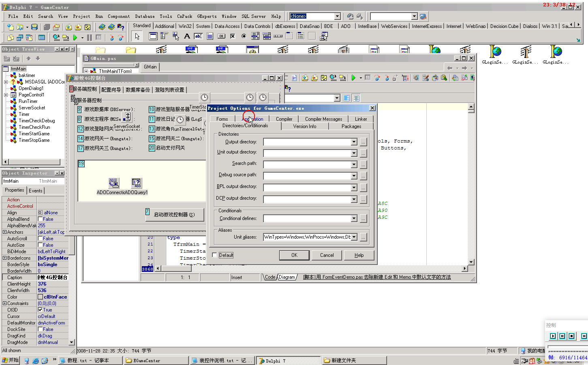Click the Caption property value field
Screen dimensions: 588x365
pyautogui.click(x=52, y=277)
